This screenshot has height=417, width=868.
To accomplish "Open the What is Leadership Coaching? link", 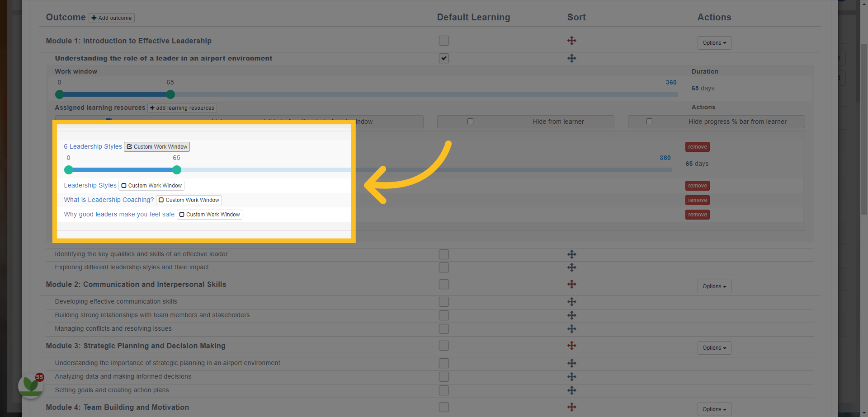I will (109, 200).
